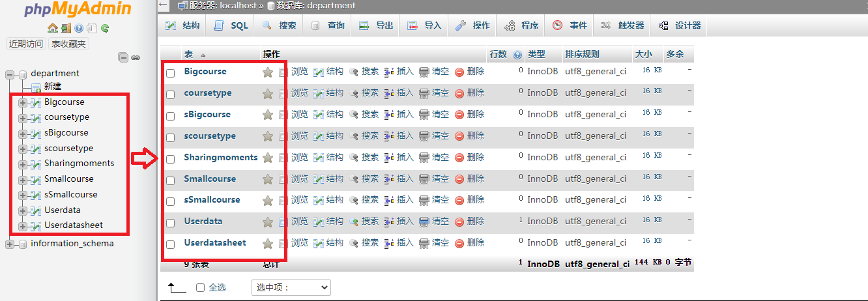Click 清空 for the Userdata table

pos(434,222)
